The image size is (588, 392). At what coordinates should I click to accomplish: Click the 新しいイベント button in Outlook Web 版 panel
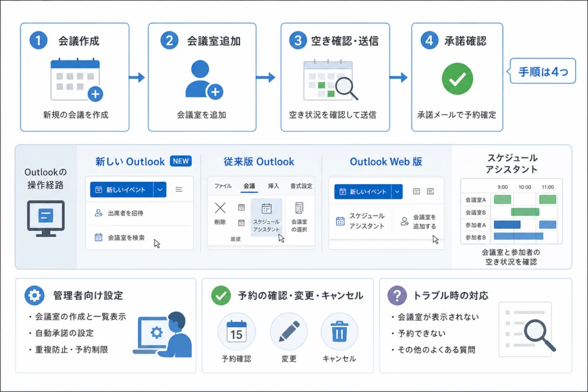pyautogui.click(x=363, y=192)
